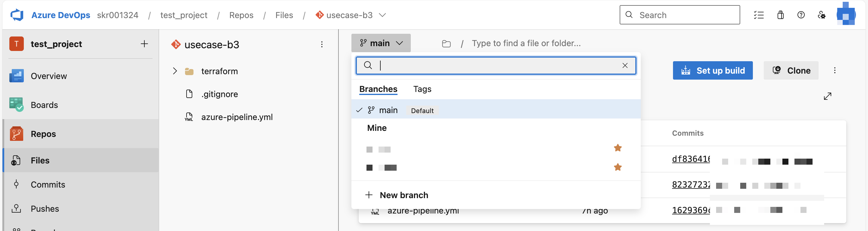Open User settings icon
The width and height of the screenshot is (868, 231).
click(822, 15)
